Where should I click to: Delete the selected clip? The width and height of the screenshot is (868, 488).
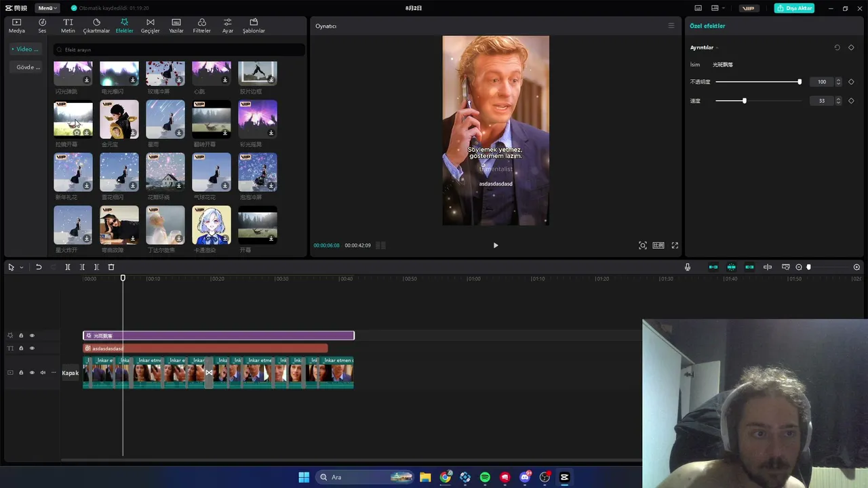(111, 267)
